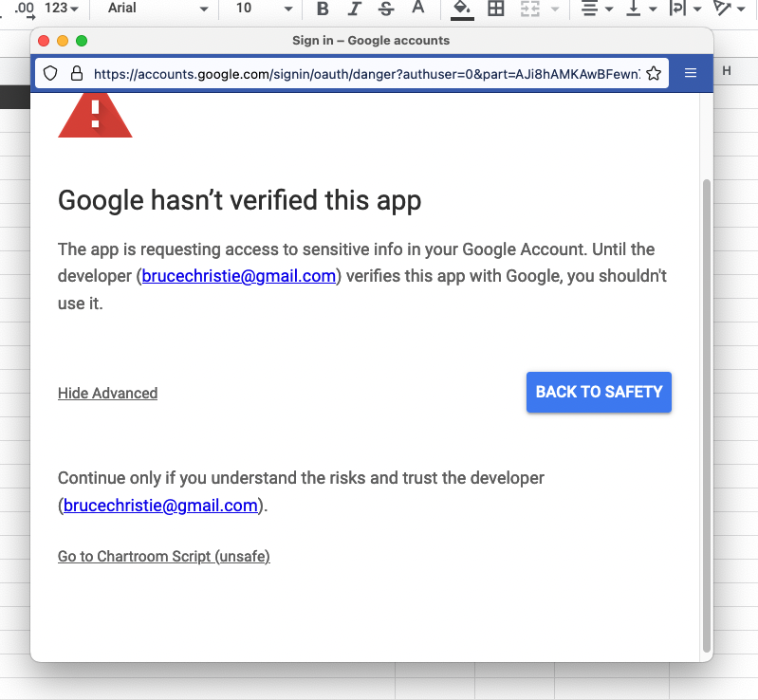Click the bookmark star in address bar
Image resolution: width=758 pixels, height=700 pixels.
click(x=654, y=74)
